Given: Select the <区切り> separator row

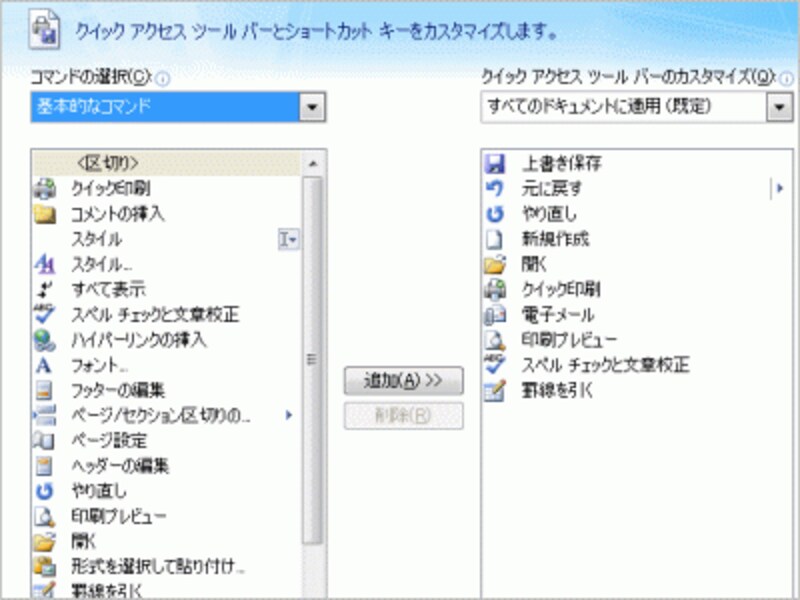Looking at the screenshot, I should click(x=166, y=164).
